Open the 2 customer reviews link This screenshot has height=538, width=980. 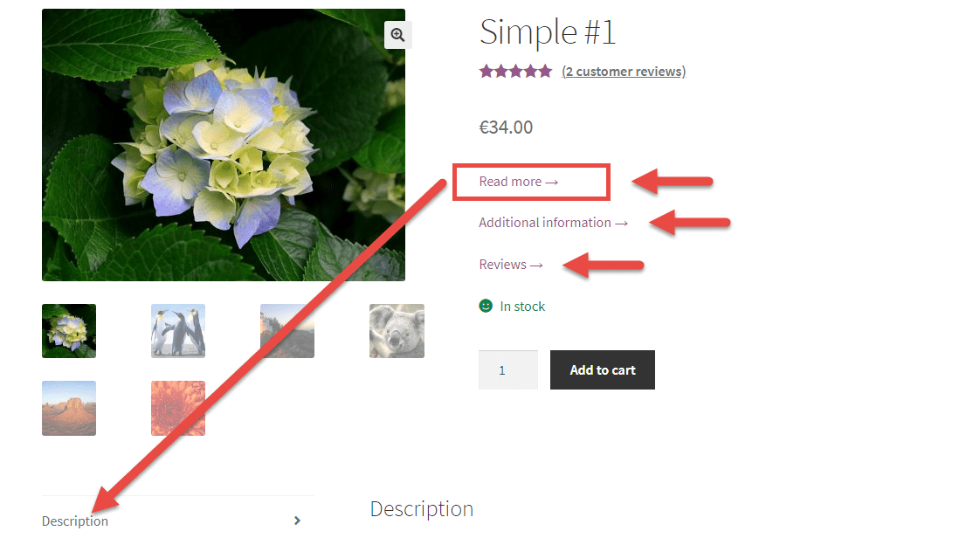coord(624,72)
